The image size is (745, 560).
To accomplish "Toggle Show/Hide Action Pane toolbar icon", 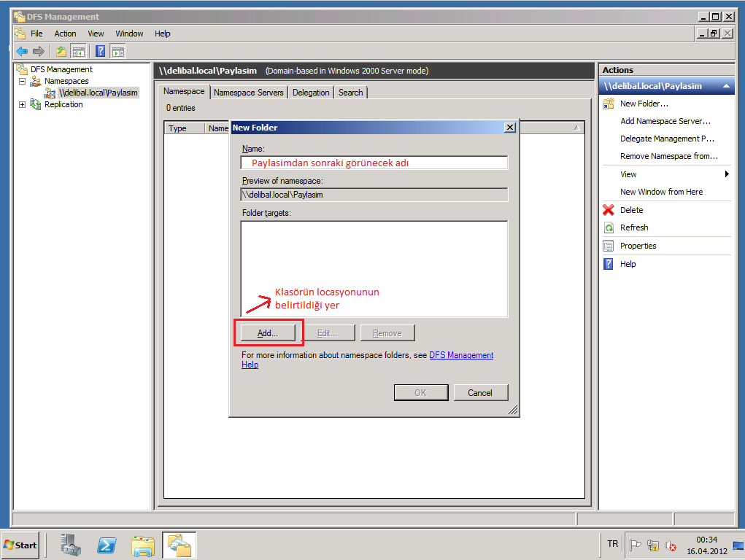I will [x=117, y=51].
